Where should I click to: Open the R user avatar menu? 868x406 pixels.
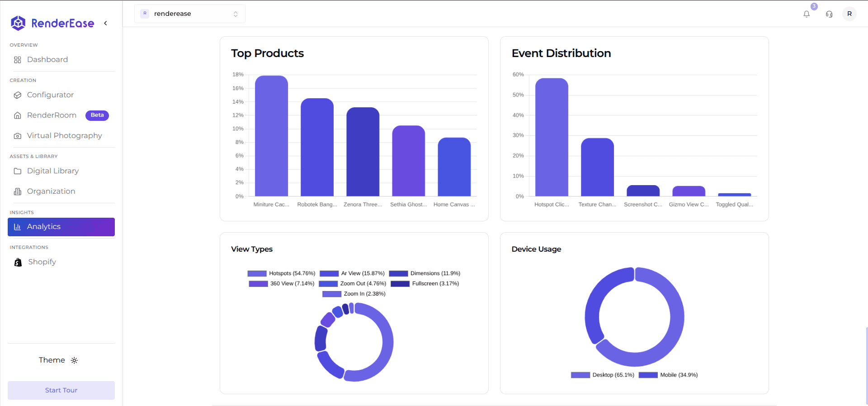coord(849,14)
